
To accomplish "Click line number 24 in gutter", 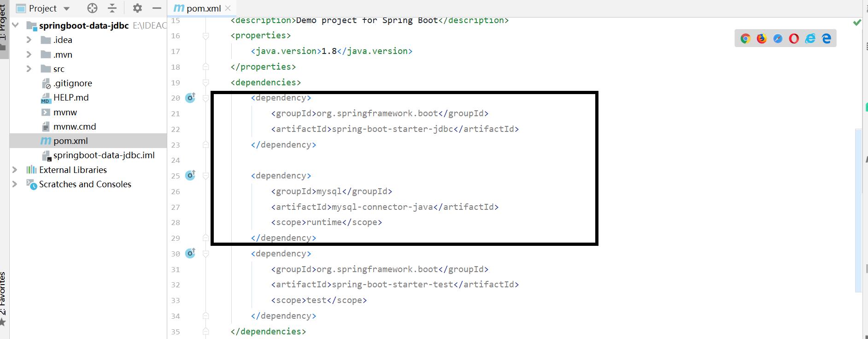I will click(176, 161).
